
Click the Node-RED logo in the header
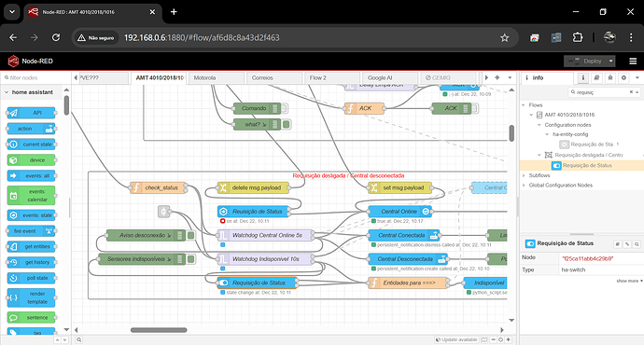[14, 62]
